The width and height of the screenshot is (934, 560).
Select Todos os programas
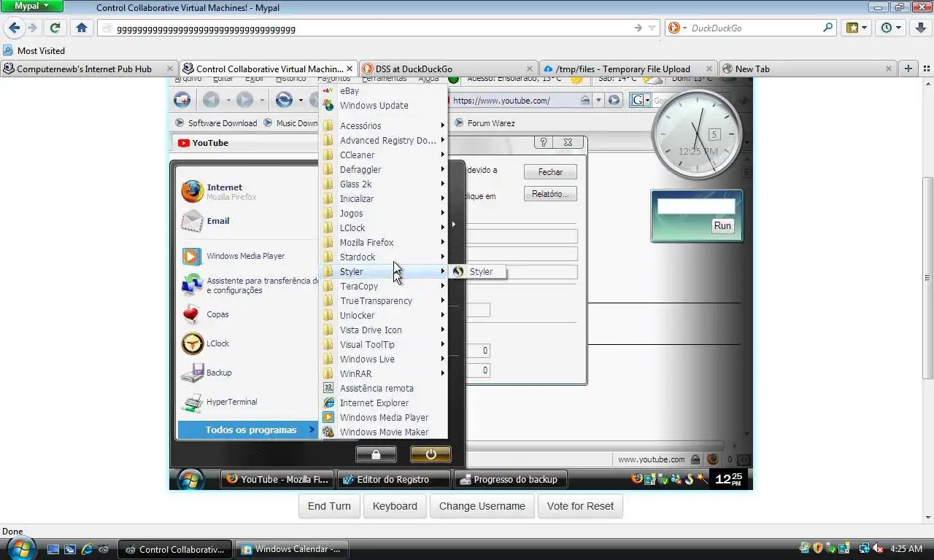coord(247,430)
